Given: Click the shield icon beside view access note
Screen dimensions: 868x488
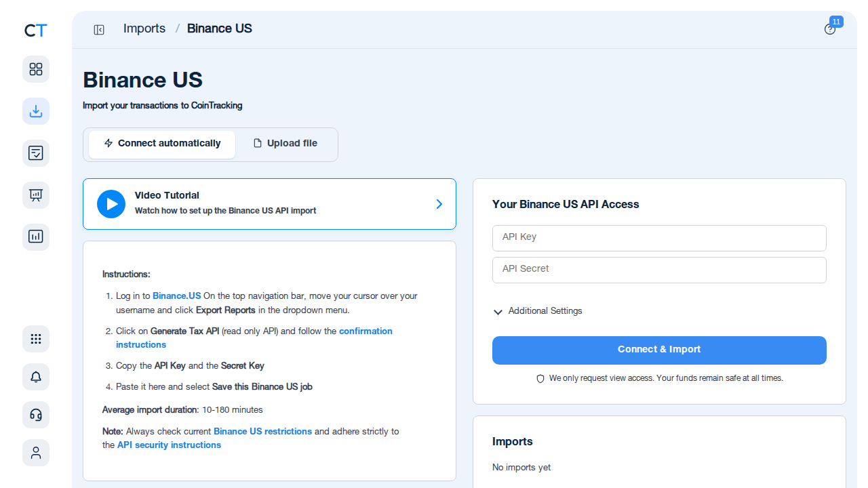Looking at the screenshot, I should point(540,379).
